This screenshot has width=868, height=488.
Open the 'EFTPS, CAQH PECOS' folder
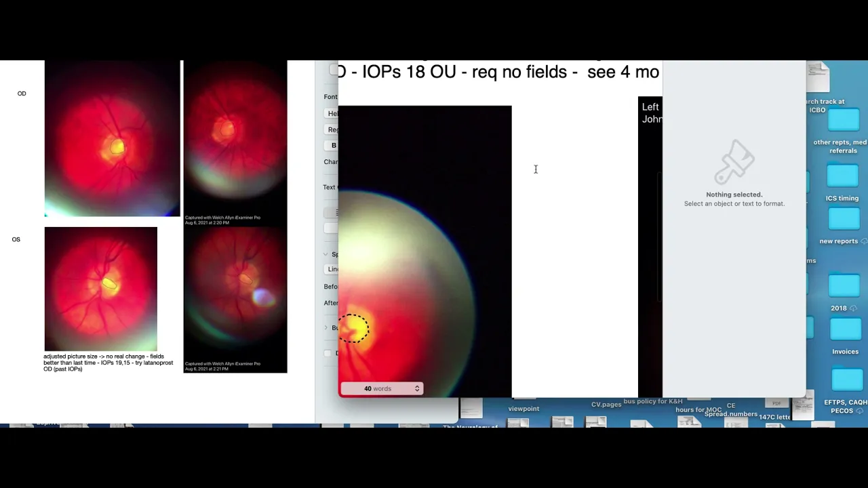tap(846, 380)
